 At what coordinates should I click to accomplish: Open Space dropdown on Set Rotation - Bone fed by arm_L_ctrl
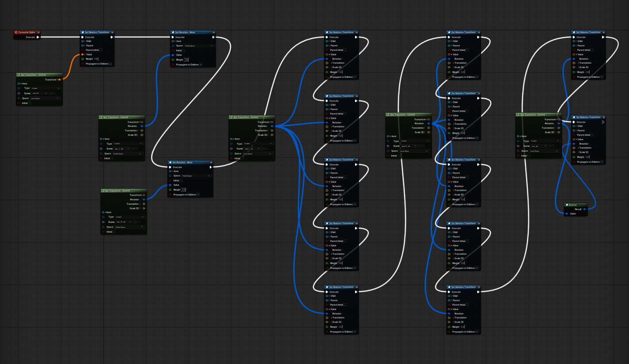pos(199,46)
